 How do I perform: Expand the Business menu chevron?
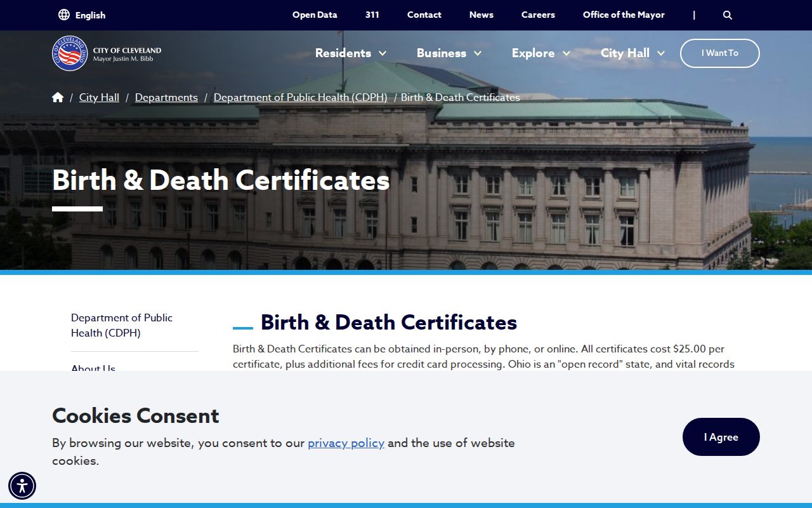pos(478,53)
